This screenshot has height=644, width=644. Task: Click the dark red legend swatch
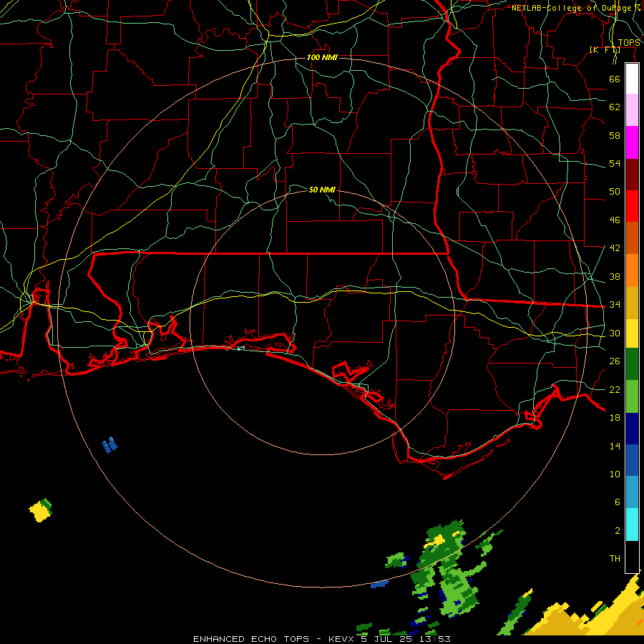[632, 174]
